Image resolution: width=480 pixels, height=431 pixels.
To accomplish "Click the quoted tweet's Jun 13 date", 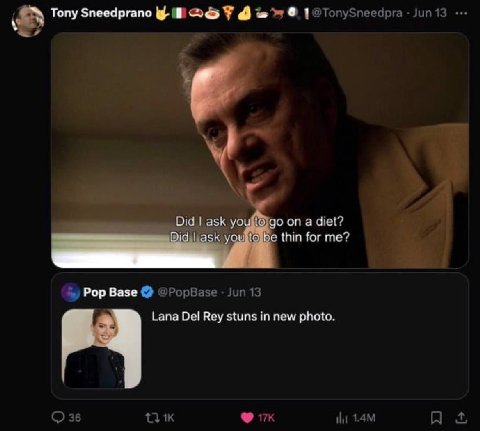I will click(244, 292).
